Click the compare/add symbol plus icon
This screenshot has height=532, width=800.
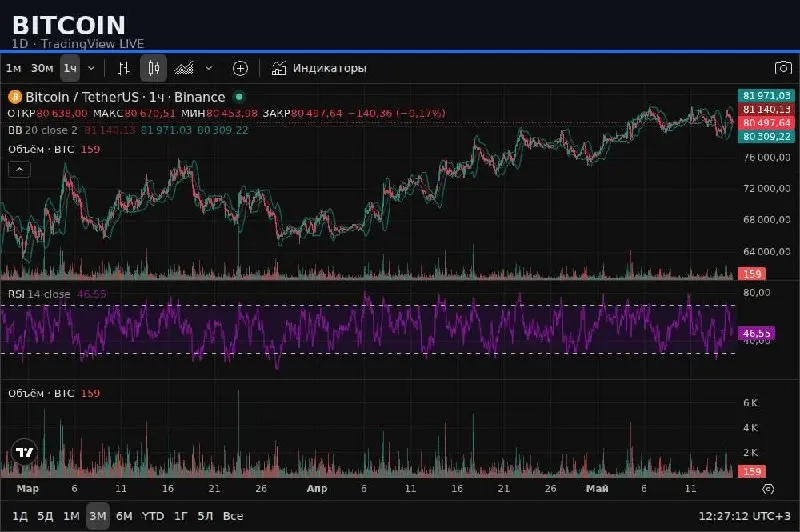pos(240,68)
